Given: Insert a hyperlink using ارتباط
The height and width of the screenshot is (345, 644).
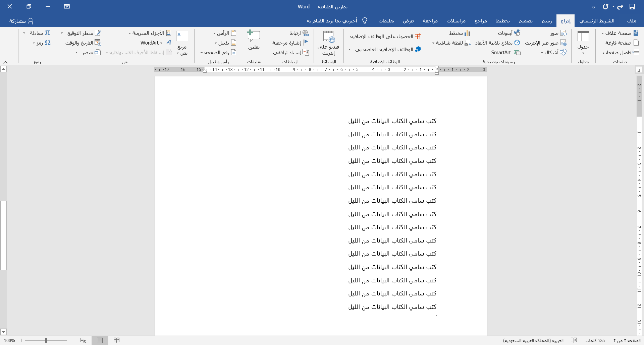Looking at the screenshot, I should [306, 33].
